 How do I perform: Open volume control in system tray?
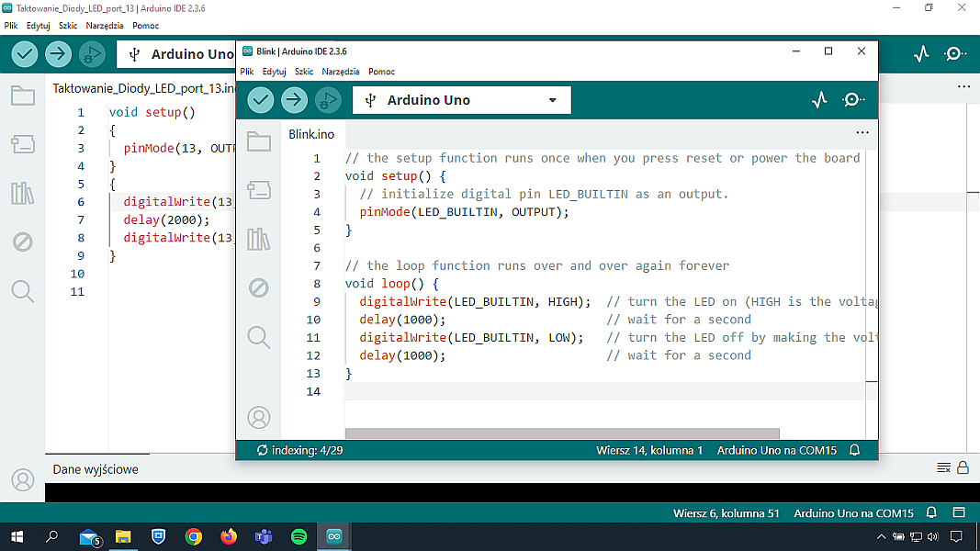(933, 536)
